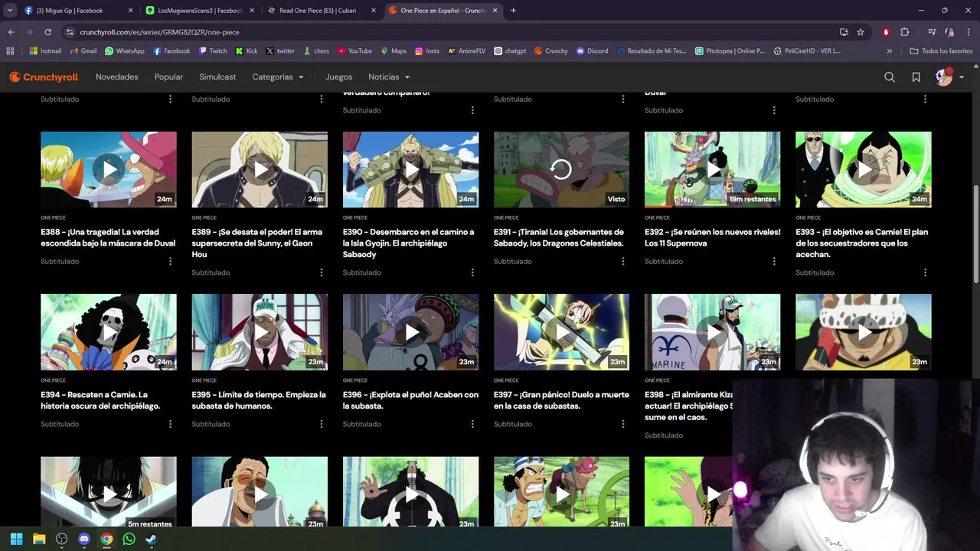Open options menu for episode E388

click(170, 262)
